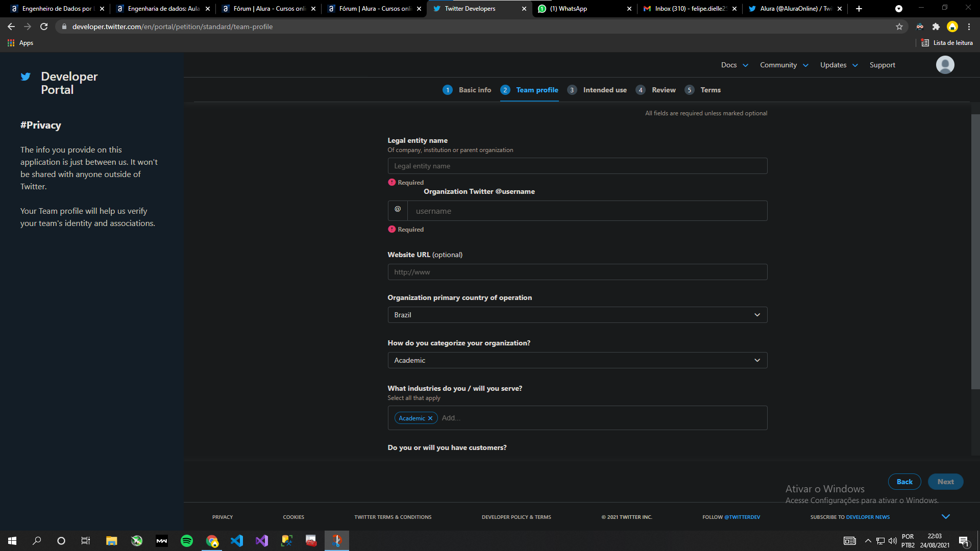The width and height of the screenshot is (980, 551).
Task: Click the Legal entity name input field
Action: pyautogui.click(x=577, y=165)
